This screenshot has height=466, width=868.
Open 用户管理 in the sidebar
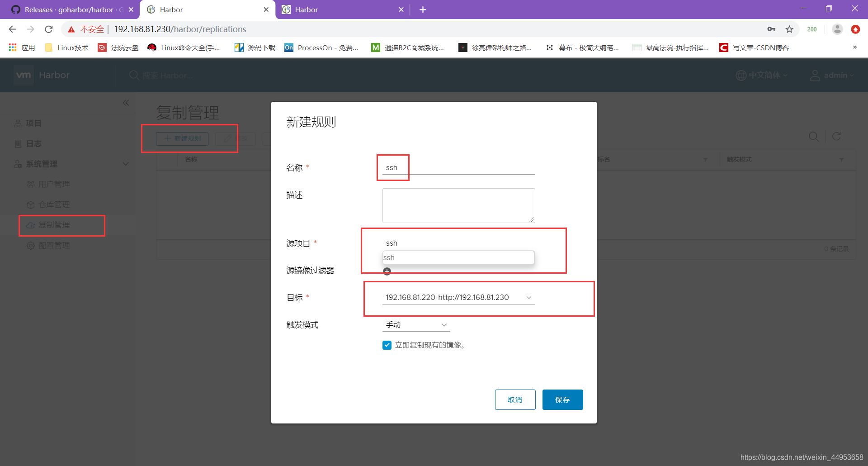pos(48,184)
